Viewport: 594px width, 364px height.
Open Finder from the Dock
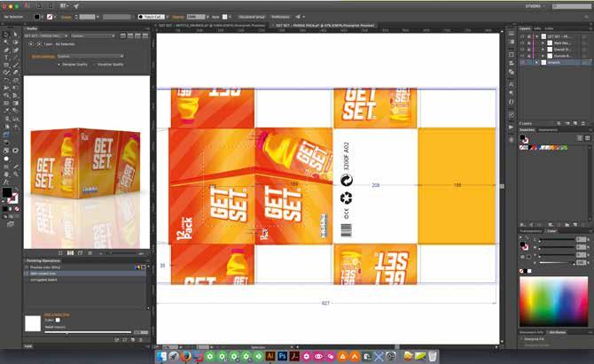(161, 356)
